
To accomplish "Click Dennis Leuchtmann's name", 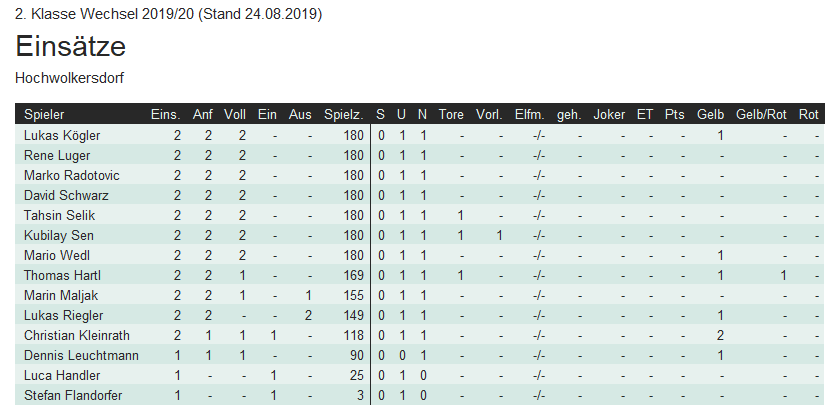I will point(81,356).
